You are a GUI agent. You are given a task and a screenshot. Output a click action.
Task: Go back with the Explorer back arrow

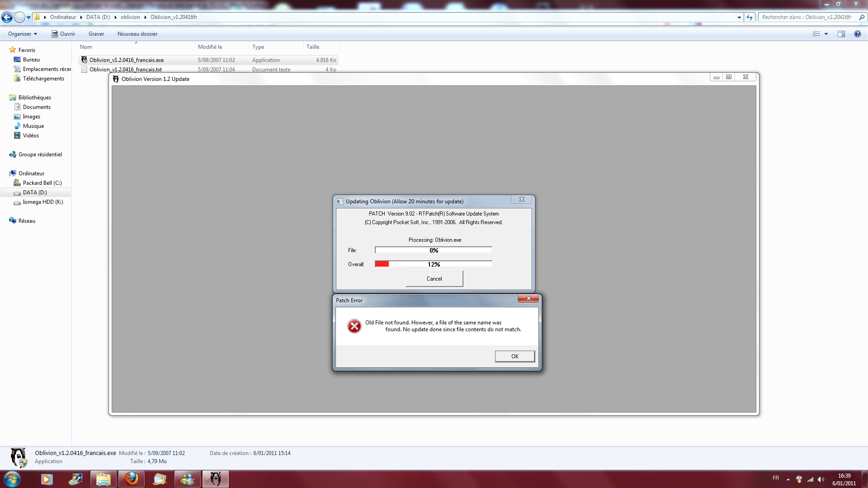pyautogui.click(x=7, y=17)
